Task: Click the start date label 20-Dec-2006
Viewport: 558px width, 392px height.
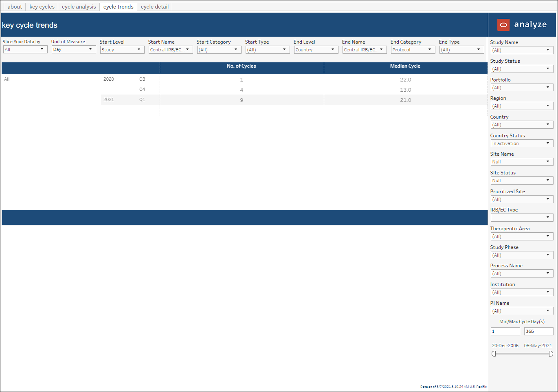Action: [505, 346]
